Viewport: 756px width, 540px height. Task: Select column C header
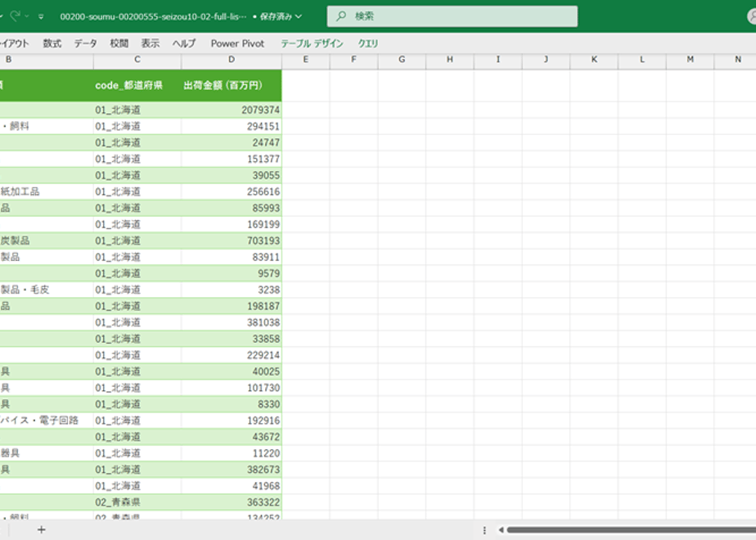point(137,59)
